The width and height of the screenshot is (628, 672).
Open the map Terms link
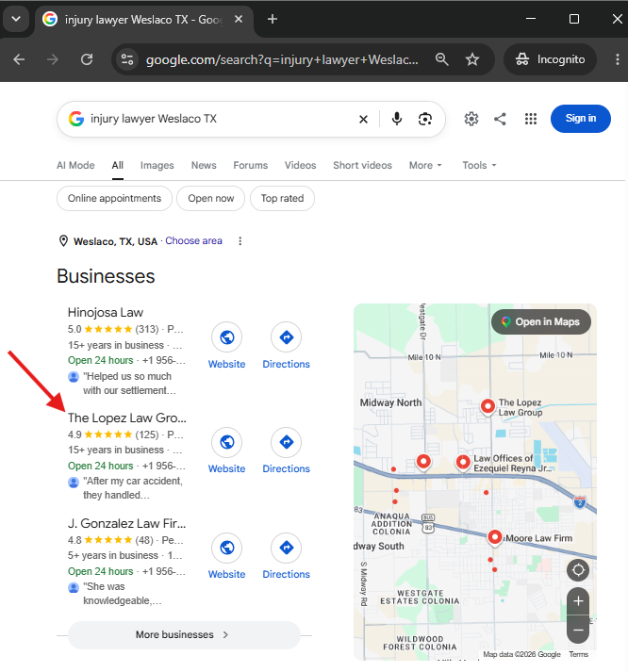578,654
